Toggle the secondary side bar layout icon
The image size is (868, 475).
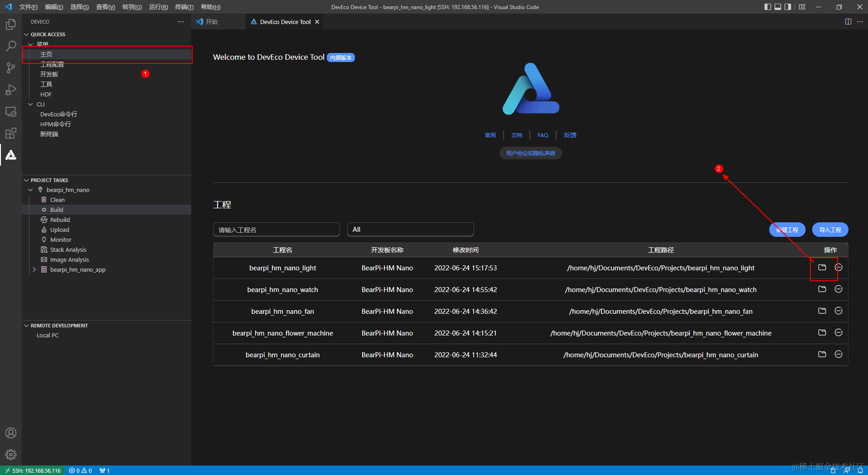788,7
